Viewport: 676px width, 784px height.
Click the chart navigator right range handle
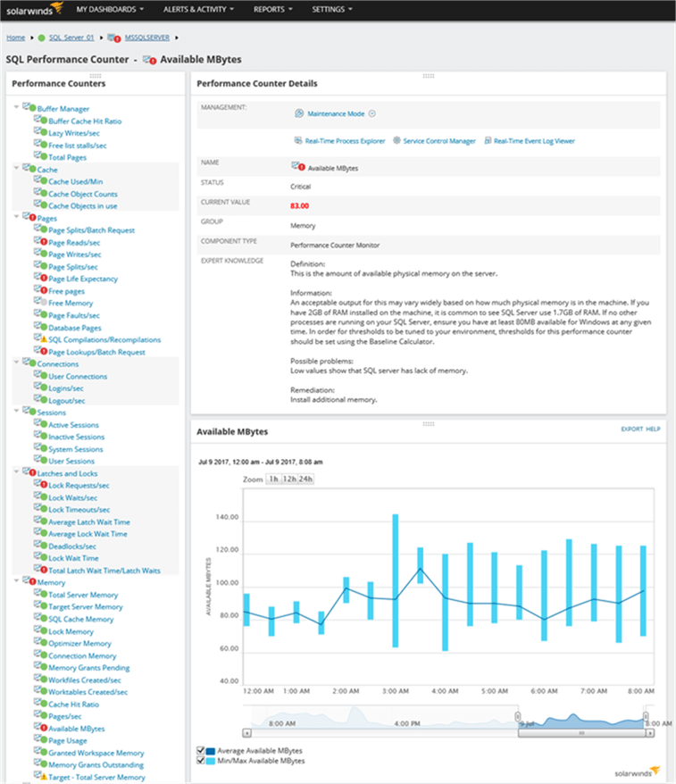[646, 717]
